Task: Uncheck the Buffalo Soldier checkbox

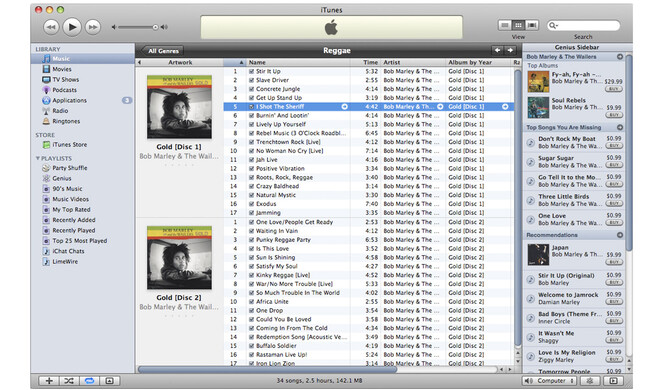Action: (251, 346)
